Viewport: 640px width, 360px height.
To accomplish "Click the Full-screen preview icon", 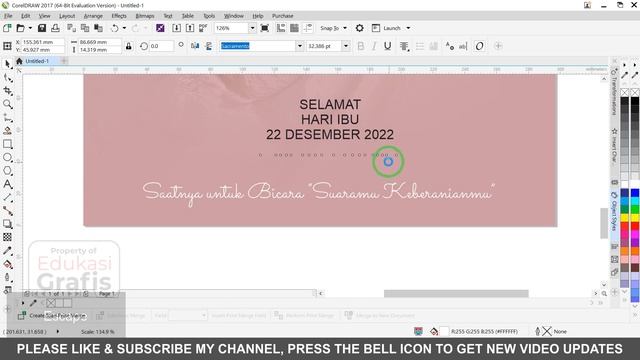I will [x=264, y=28].
